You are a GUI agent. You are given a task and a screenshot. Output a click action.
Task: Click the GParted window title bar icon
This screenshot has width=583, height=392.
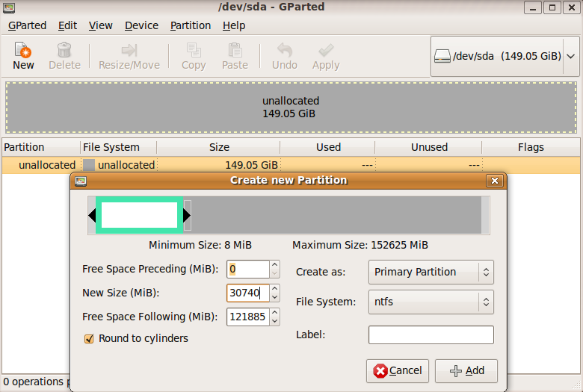tap(9, 7)
